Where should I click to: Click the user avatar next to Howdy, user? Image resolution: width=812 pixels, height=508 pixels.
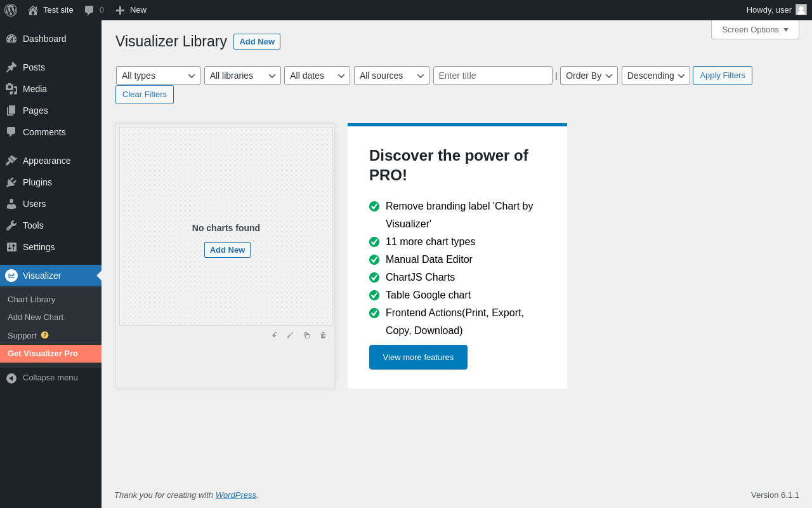pyautogui.click(x=801, y=10)
